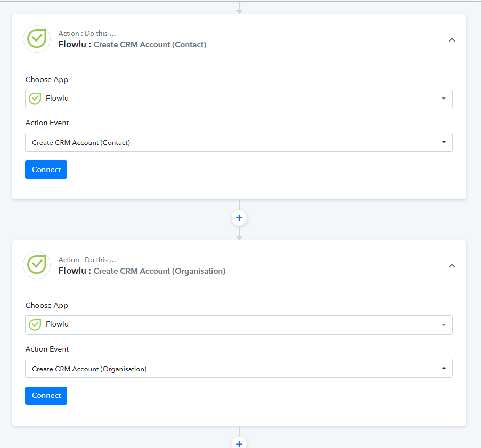
Task: Add a step between the Contact and Organisation actions
Action: pyautogui.click(x=239, y=218)
